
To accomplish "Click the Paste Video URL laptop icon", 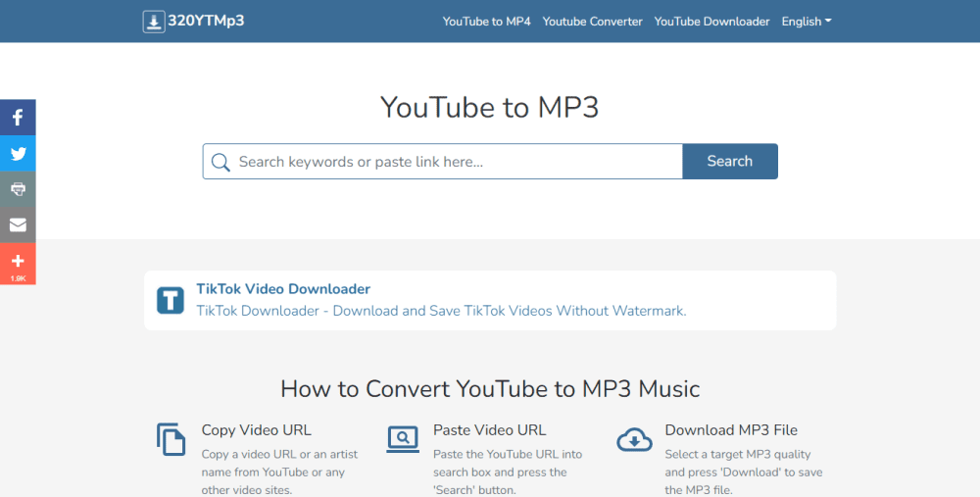I will [403, 439].
